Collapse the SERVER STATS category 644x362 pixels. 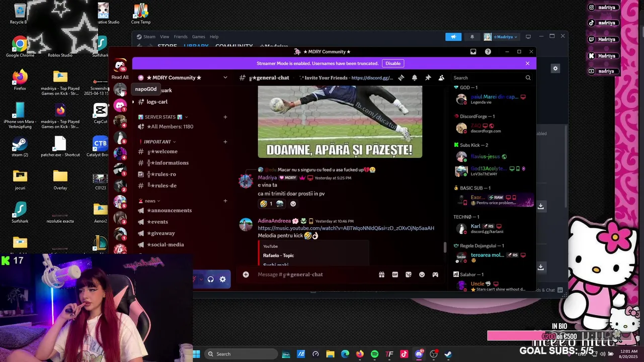(x=163, y=117)
